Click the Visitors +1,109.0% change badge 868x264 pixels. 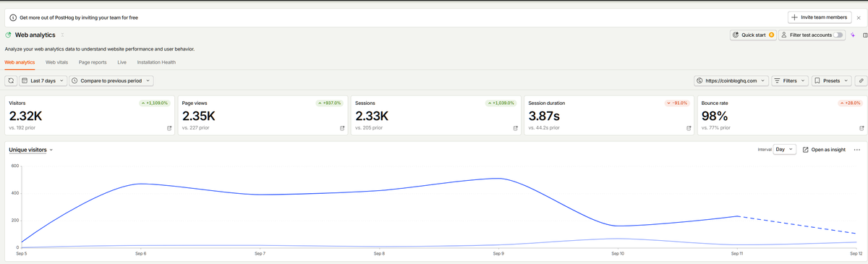pyautogui.click(x=154, y=103)
